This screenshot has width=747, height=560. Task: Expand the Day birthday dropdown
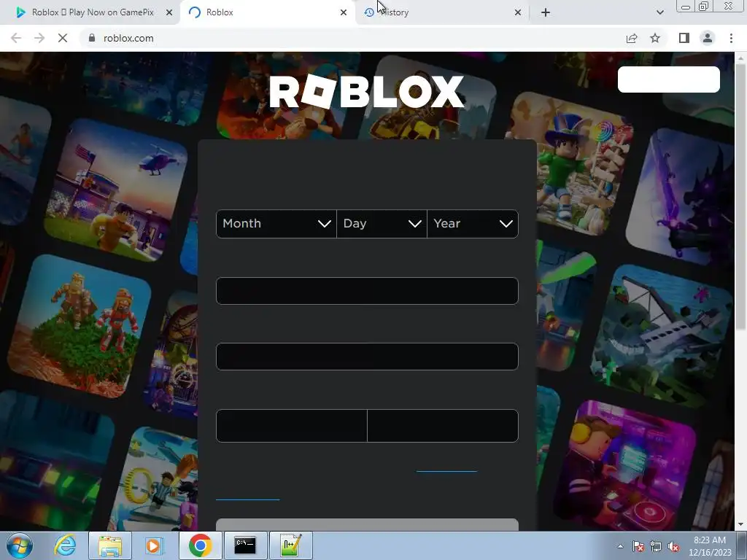(382, 224)
